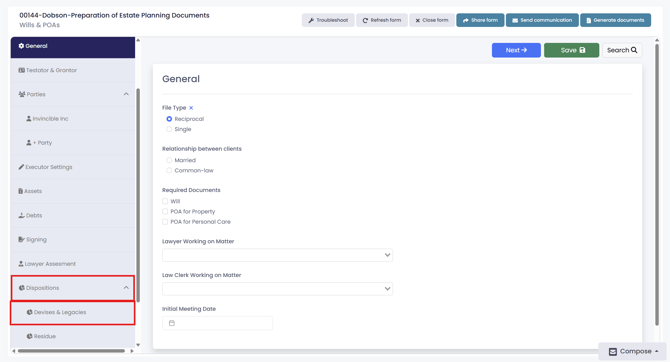Open Law Clerk Working on Matter dropdown

277,289
